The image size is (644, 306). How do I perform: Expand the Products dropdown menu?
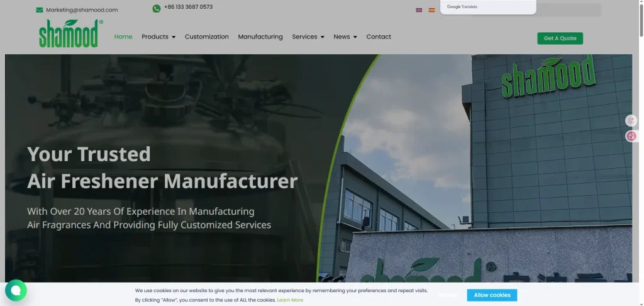click(158, 37)
